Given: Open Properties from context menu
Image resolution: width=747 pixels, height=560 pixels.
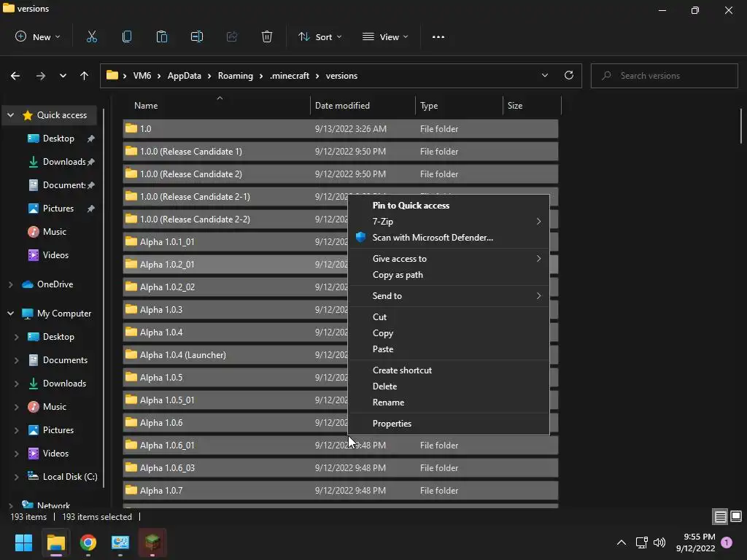Looking at the screenshot, I should point(449,424).
